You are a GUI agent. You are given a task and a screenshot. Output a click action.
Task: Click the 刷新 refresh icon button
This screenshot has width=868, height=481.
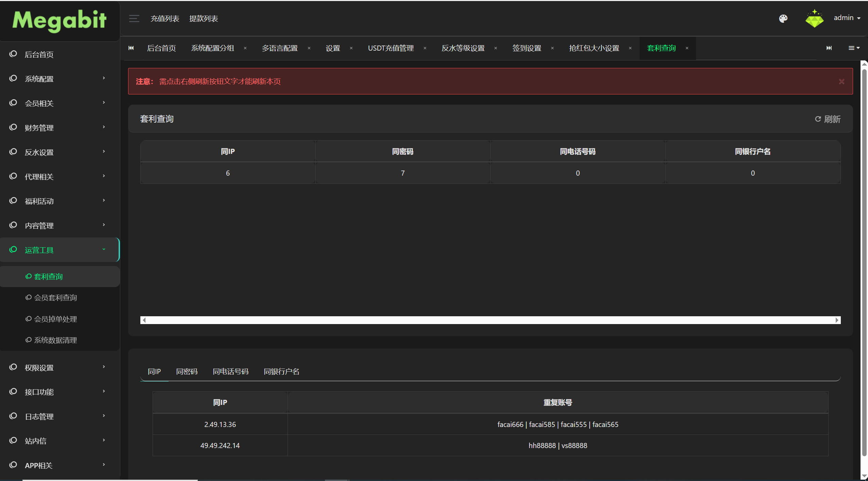(828, 119)
